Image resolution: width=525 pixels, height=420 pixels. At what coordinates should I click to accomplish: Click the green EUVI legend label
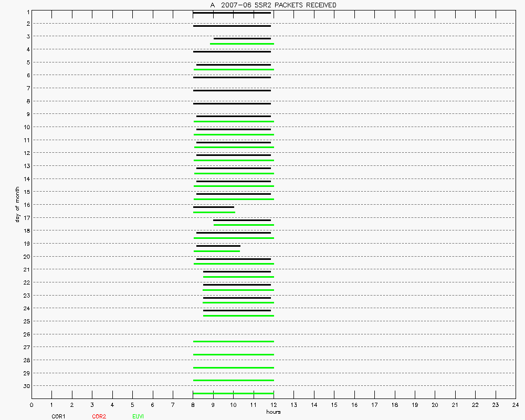pos(138,416)
